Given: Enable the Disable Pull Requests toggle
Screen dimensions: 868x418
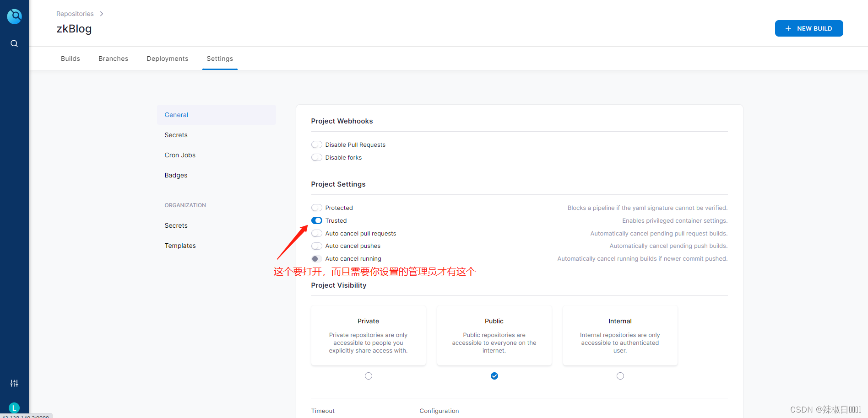Looking at the screenshot, I should (x=316, y=144).
